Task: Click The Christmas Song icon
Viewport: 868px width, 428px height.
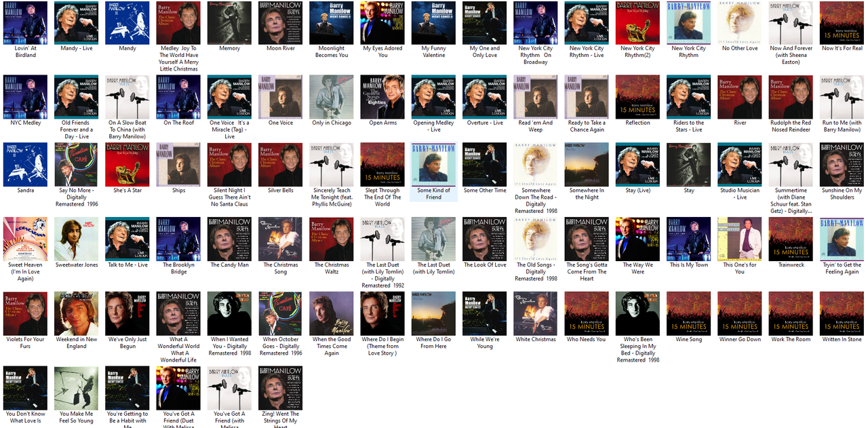Action: tap(281, 239)
